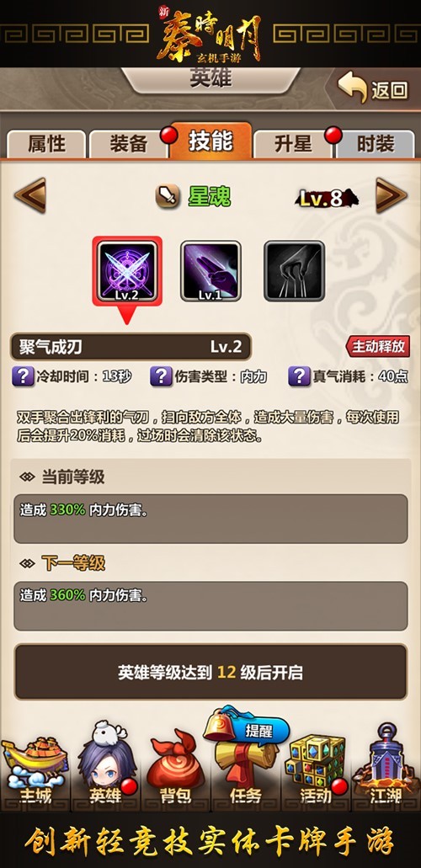421x868 pixels.
Task: Show help for 真气消耗 question mark
Action: point(299,376)
